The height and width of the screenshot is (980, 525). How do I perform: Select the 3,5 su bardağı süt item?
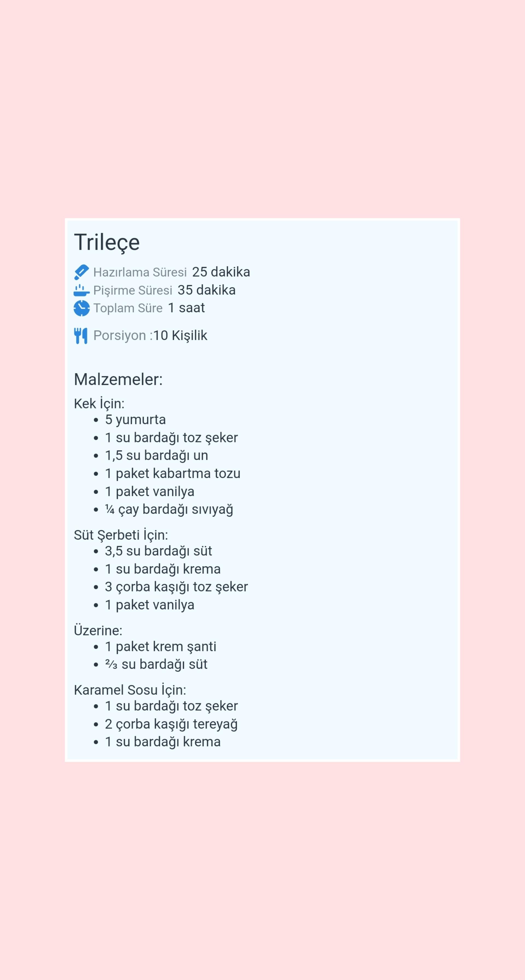[x=158, y=551]
